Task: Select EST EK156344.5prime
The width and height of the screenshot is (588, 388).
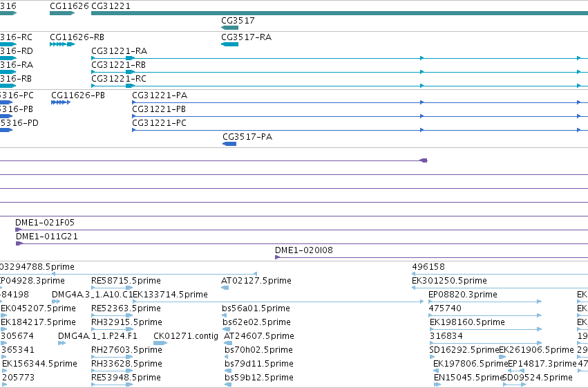Action: click(40, 364)
